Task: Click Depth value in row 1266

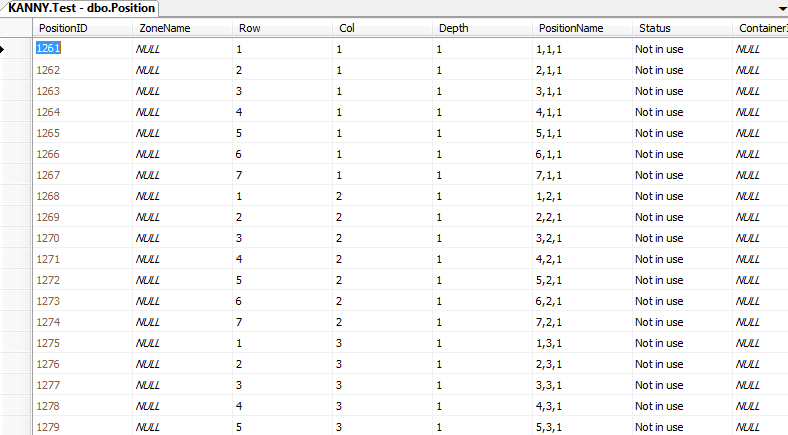Action: (x=482, y=154)
